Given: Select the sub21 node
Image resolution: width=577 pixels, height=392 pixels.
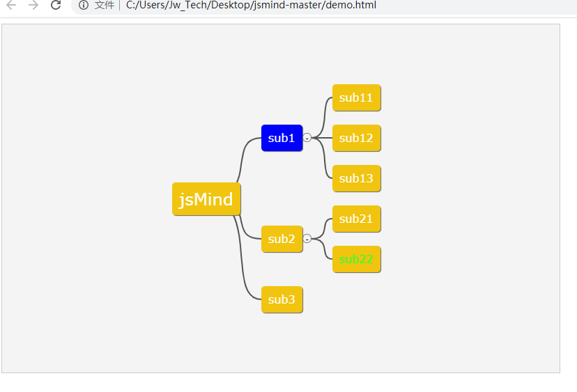Looking at the screenshot, I should (357, 219).
